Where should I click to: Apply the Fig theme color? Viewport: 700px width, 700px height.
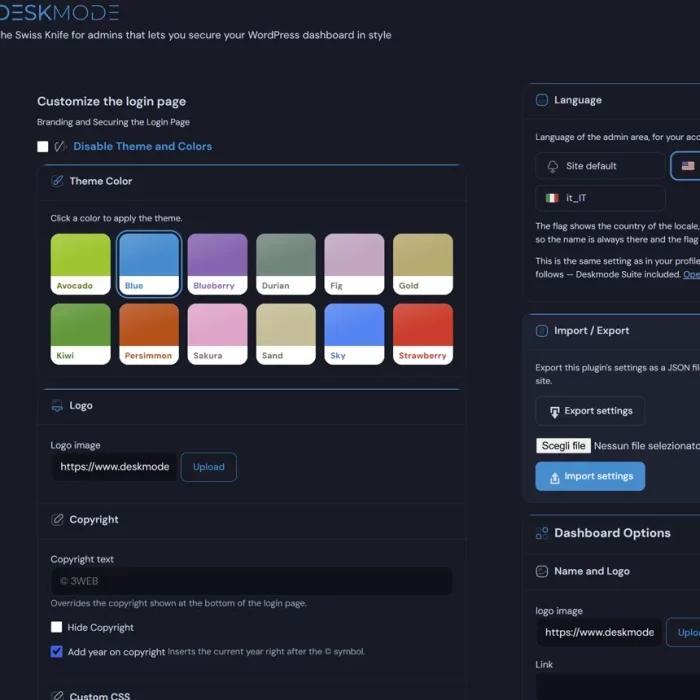click(354, 264)
